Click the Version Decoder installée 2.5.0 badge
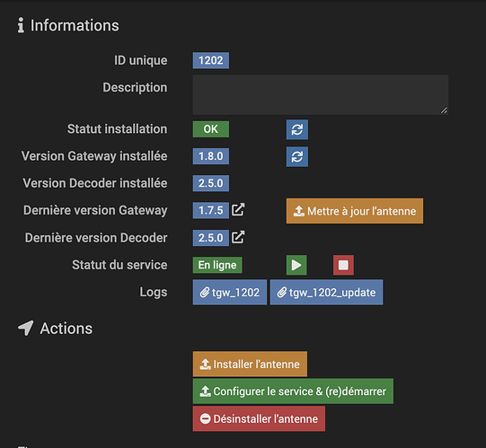This screenshot has height=448, width=486. [x=211, y=183]
